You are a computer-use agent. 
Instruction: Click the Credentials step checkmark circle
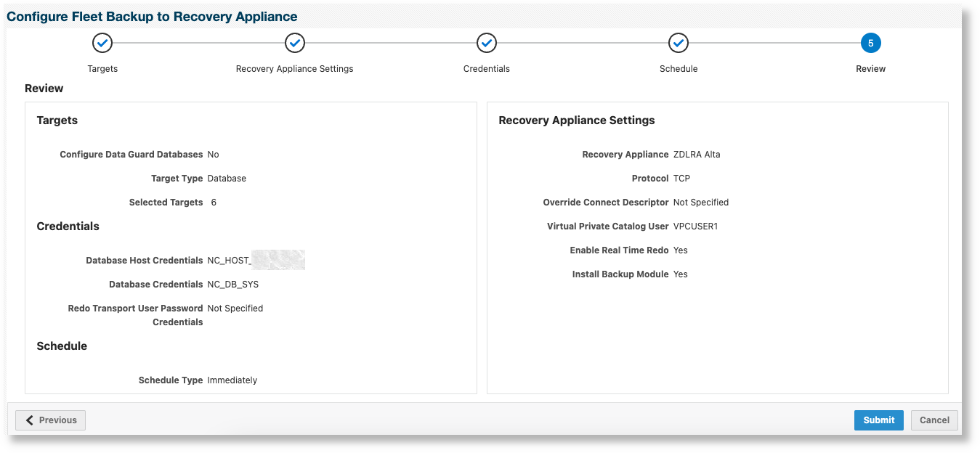(487, 44)
